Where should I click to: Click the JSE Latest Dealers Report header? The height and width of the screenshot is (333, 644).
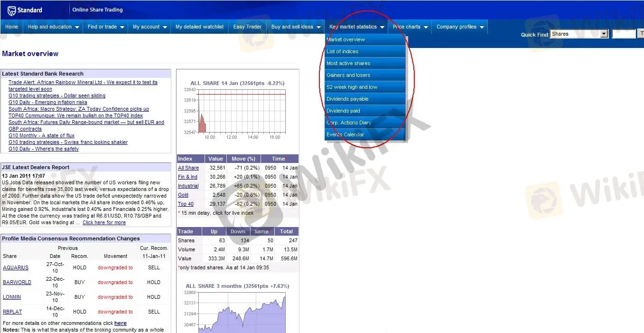86,167
